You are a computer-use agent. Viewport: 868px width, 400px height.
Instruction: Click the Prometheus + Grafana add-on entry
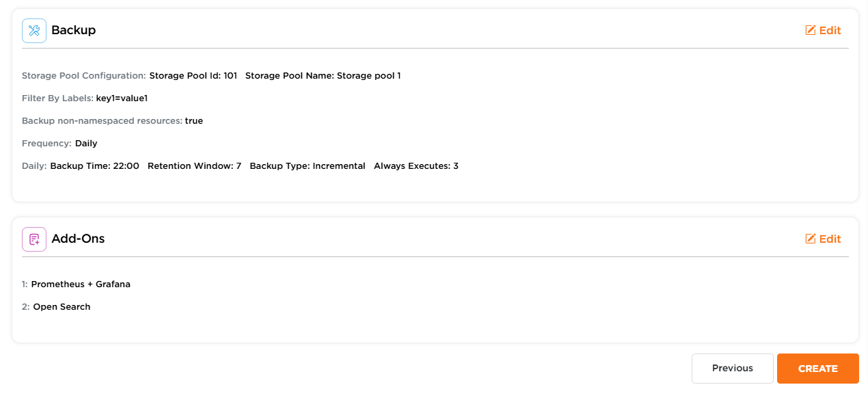pyautogui.click(x=81, y=284)
